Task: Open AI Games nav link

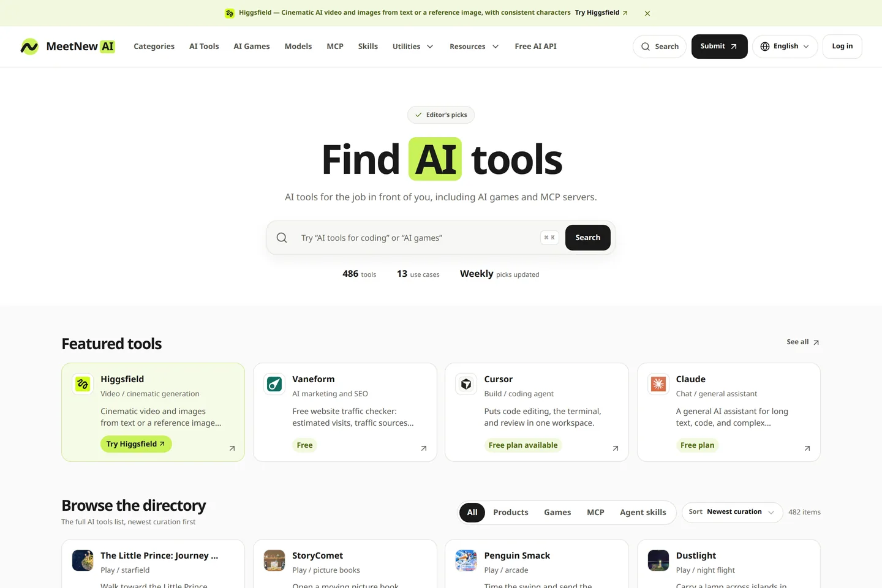Action: (252, 47)
